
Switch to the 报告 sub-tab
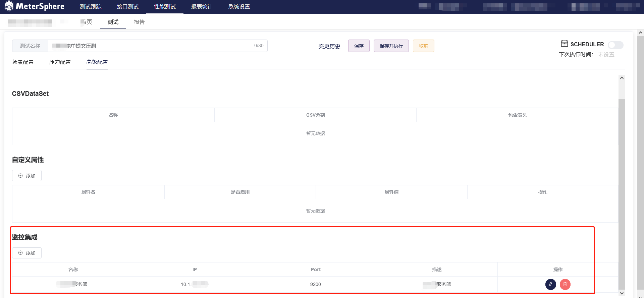pyautogui.click(x=139, y=22)
